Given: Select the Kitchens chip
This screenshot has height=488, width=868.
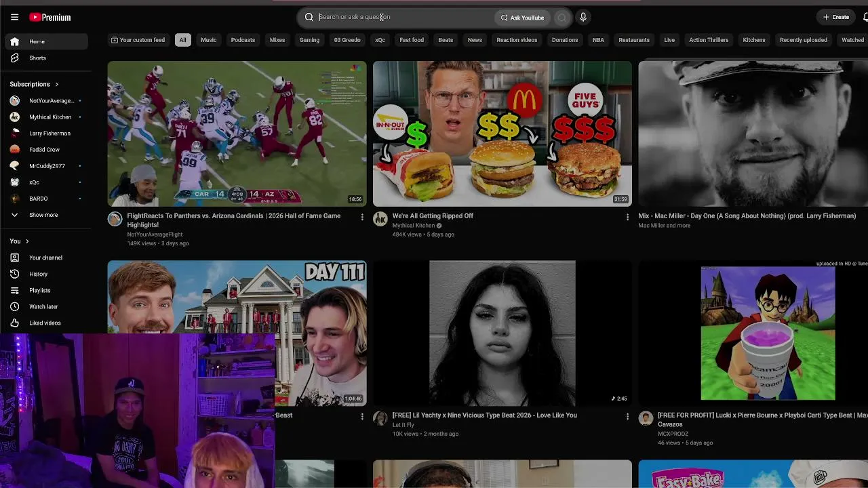Looking at the screenshot, I should (x=754, y=40).
